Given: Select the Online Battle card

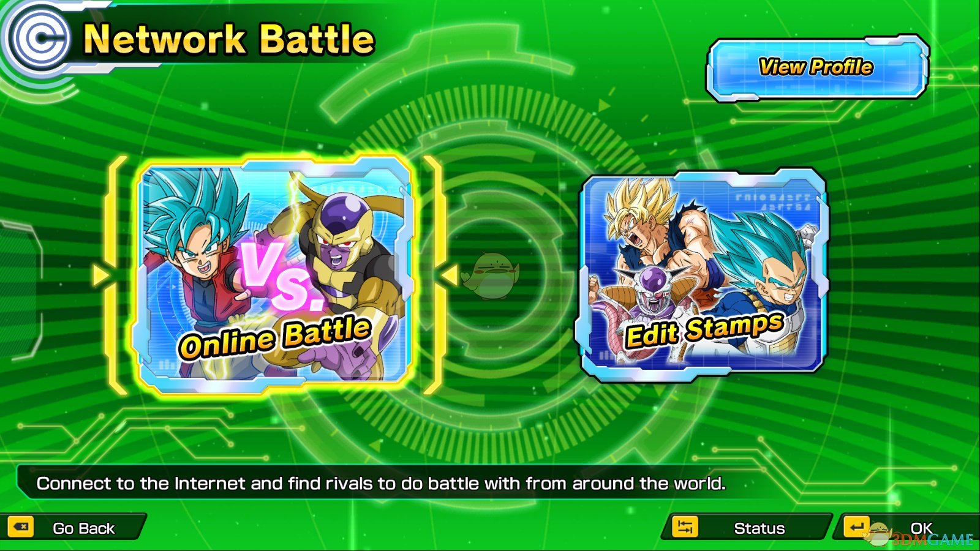Looking at the screenshot, I should coord(275,275).
